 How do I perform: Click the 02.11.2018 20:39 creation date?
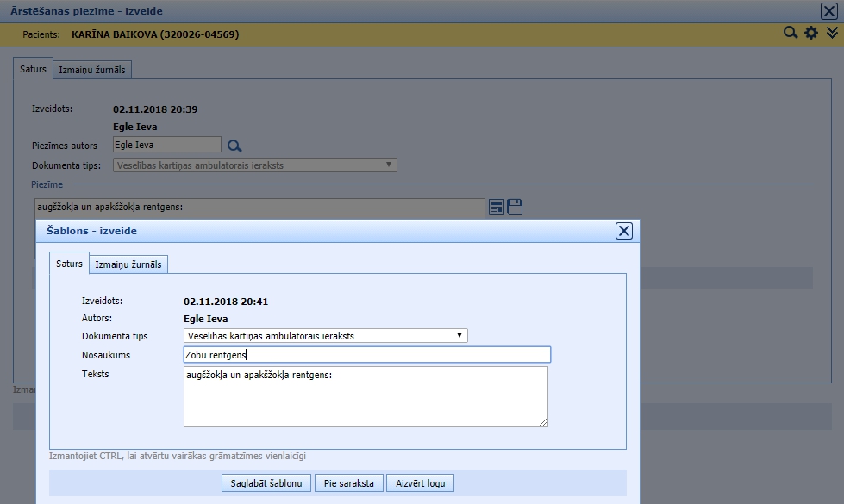coord(155,109)
